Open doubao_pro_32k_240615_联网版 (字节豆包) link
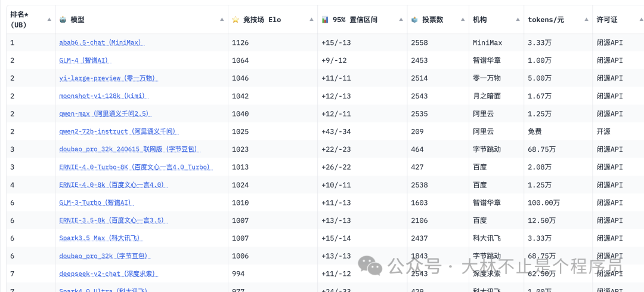 click(131, 149)
